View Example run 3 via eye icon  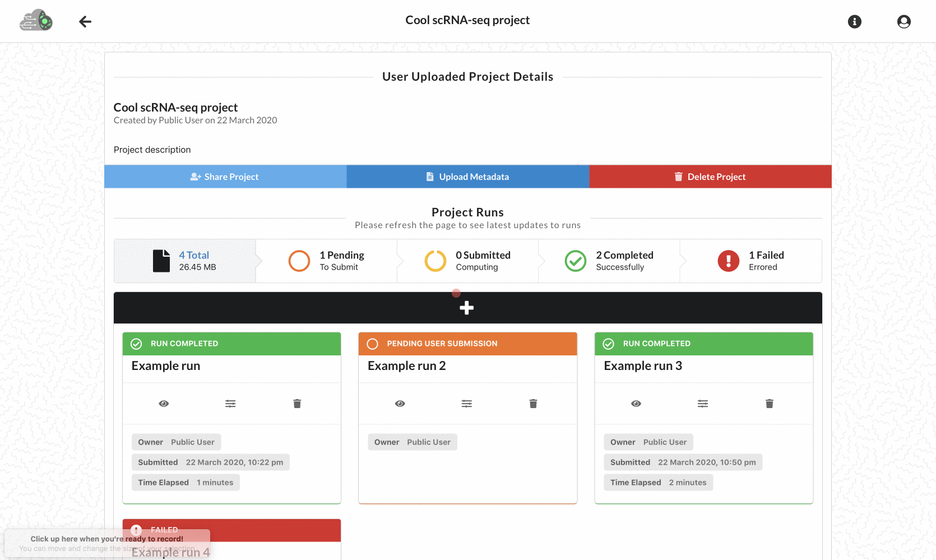coord(636,404)
